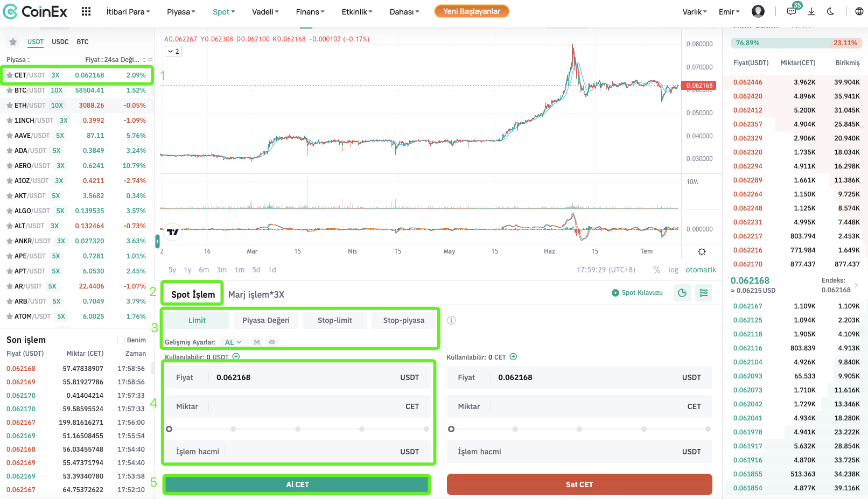Add CET funds with plus icon
Image resolution: width=868 pixels, height=499 pixels.
click(x=513, y=357)
